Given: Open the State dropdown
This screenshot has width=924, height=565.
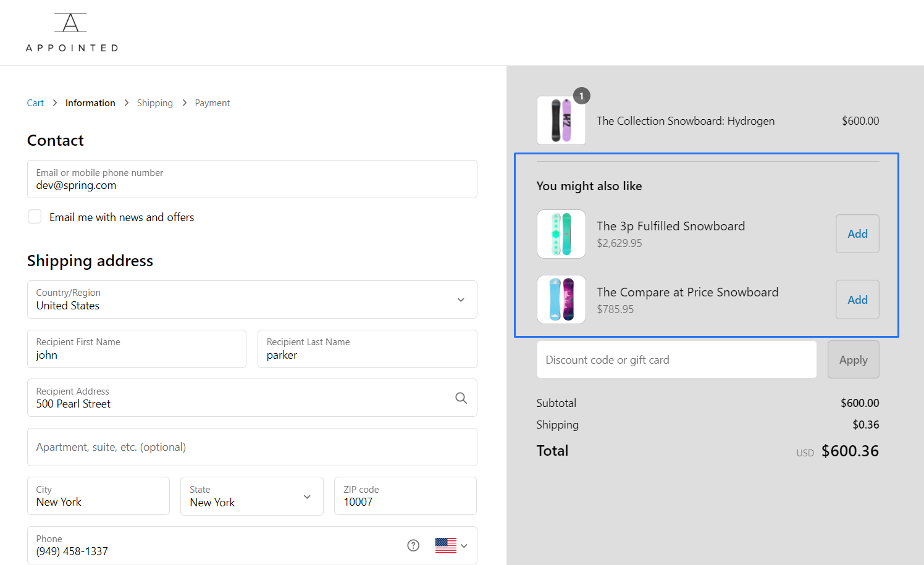Looking at the screenshot, I should pos(252,496).
